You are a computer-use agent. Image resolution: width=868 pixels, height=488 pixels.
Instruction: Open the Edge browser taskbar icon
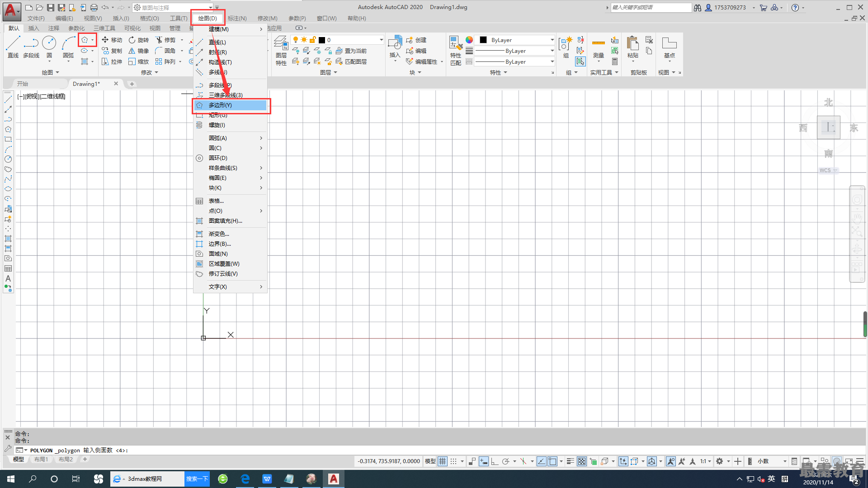click(245, 479)
